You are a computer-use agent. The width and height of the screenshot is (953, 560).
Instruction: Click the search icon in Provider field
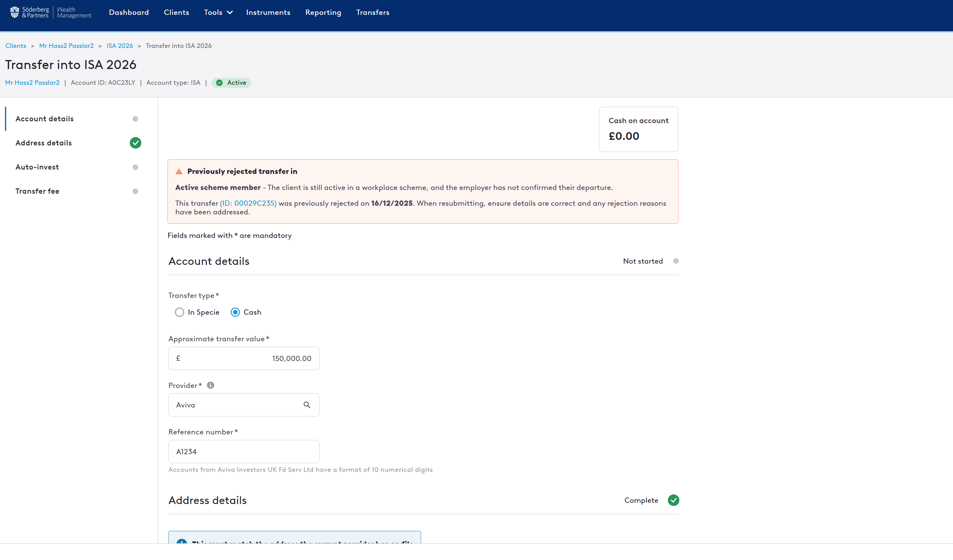307,405
